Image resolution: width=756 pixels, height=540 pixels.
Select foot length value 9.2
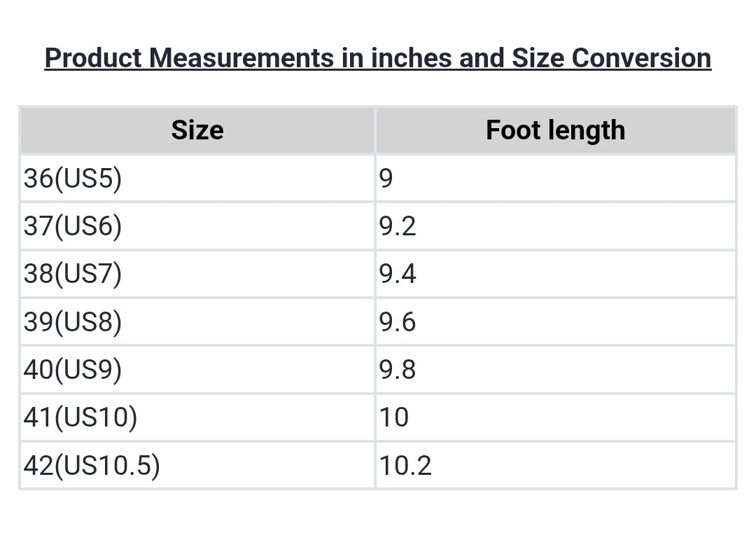pos(398,226)
